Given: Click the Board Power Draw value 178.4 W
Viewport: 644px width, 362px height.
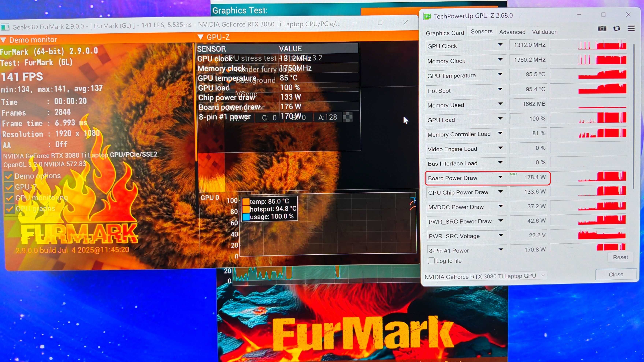Looking at the screenshot, I should click(x=528, y=177).
